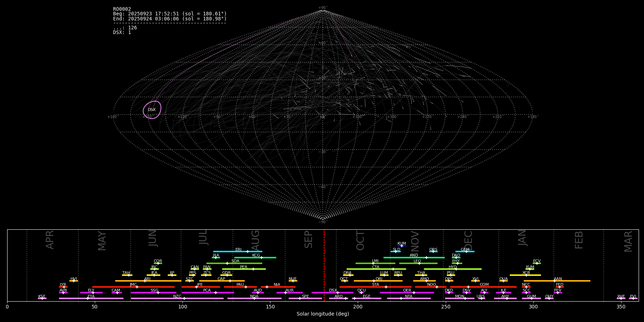Click the ETA shower bar
This screenshot has width=644, height=322.
pos(91,298)
